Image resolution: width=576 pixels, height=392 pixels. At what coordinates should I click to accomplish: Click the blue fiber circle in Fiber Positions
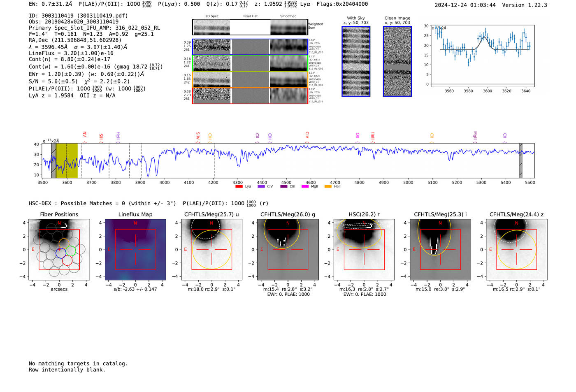coord(61,253)
